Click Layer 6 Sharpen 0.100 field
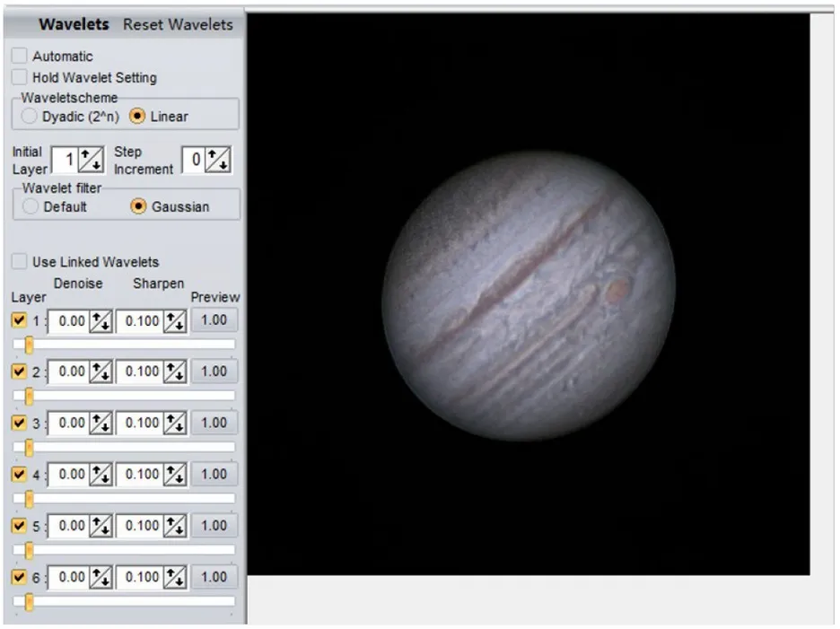 (x=140, y=578)
